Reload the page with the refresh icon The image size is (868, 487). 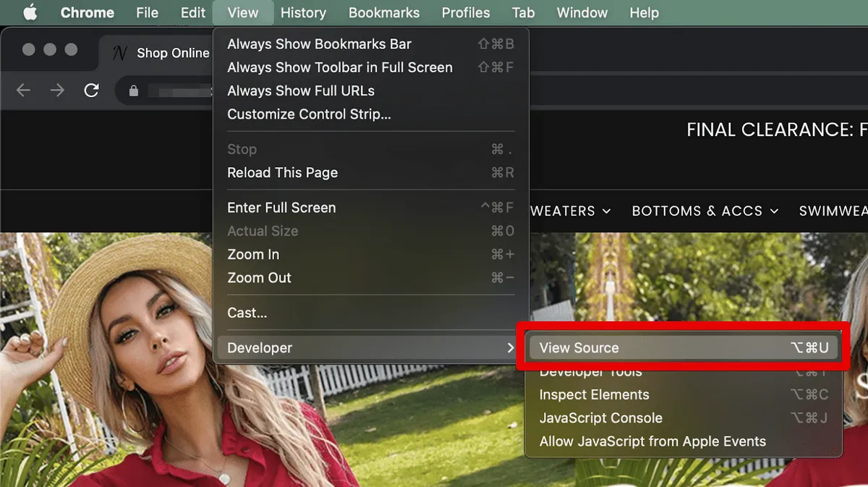coord(91,90)
